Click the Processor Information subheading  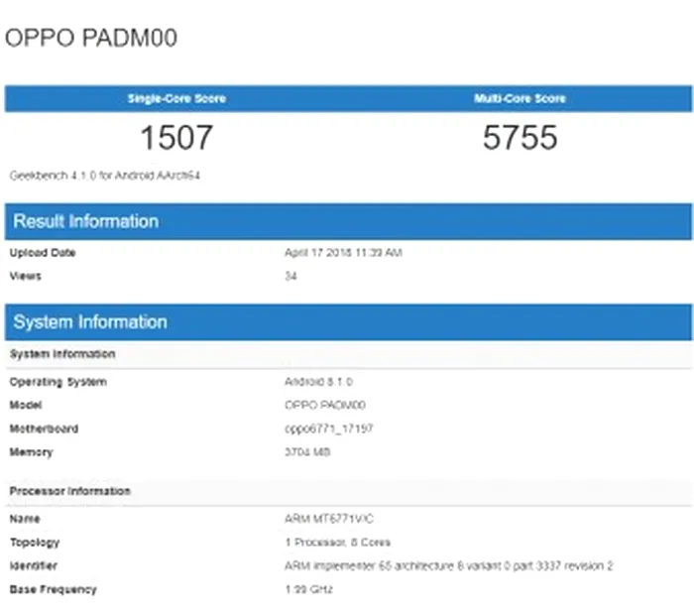click(70, 491)
